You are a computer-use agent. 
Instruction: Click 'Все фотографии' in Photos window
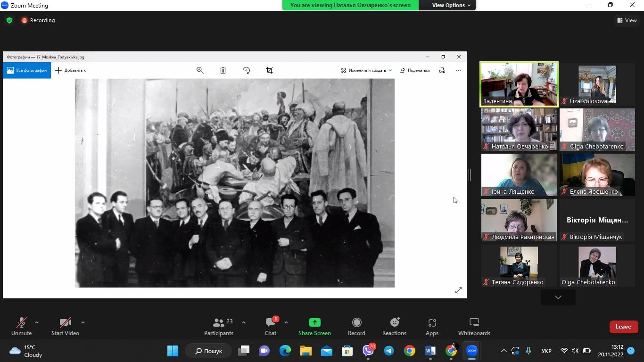pos(27,70)
